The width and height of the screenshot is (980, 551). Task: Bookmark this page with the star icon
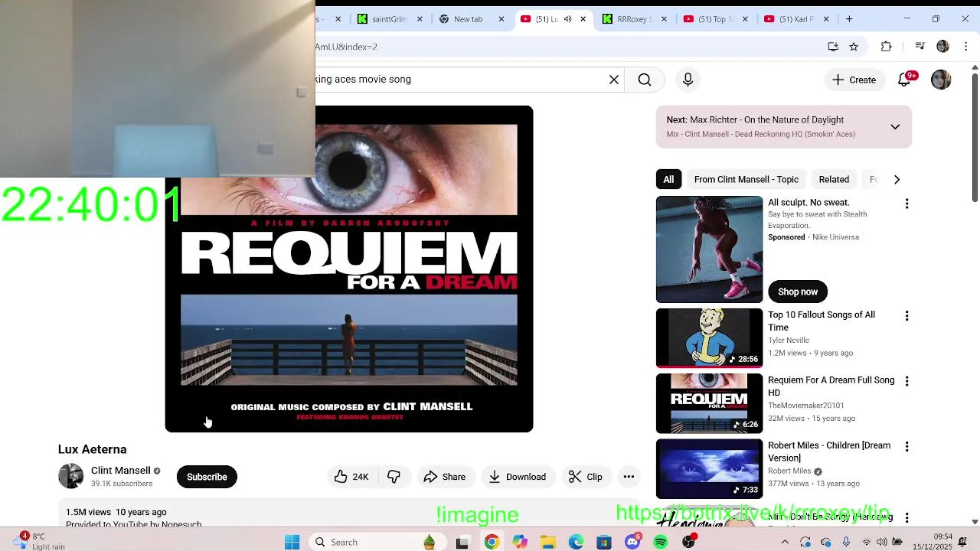(x=854, y=47)
